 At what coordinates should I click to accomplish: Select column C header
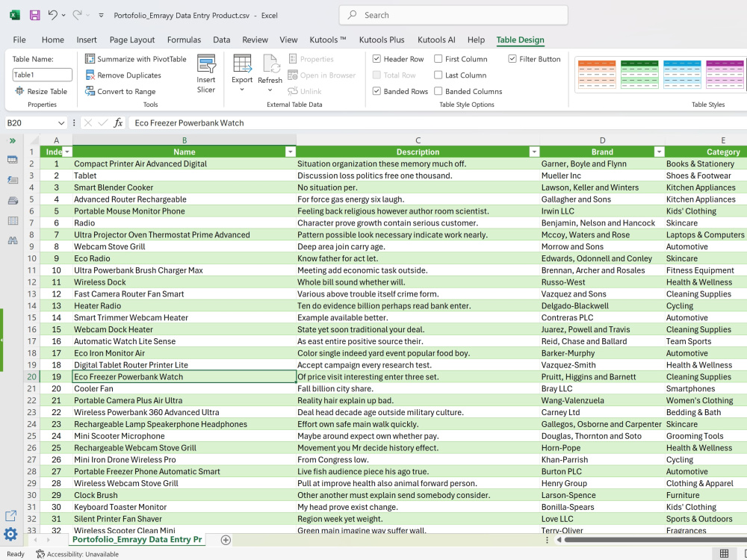point(418,140)
